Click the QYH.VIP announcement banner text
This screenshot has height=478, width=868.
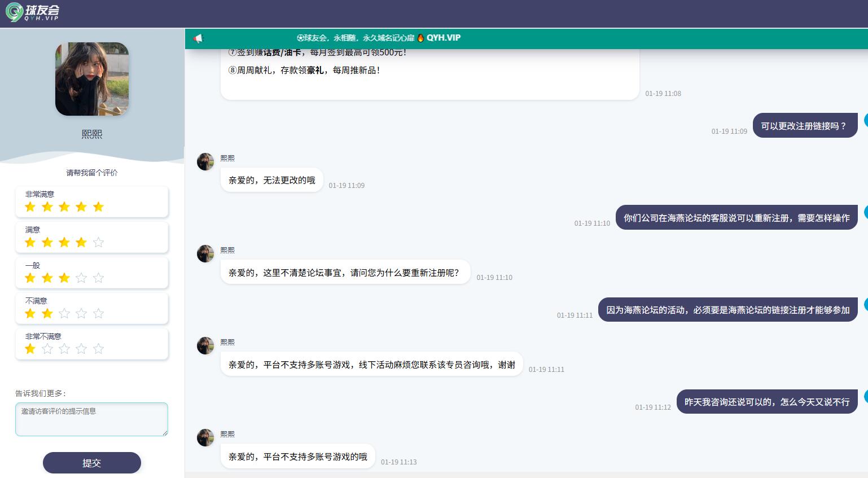pyautogui.click(x=379, y=38)
